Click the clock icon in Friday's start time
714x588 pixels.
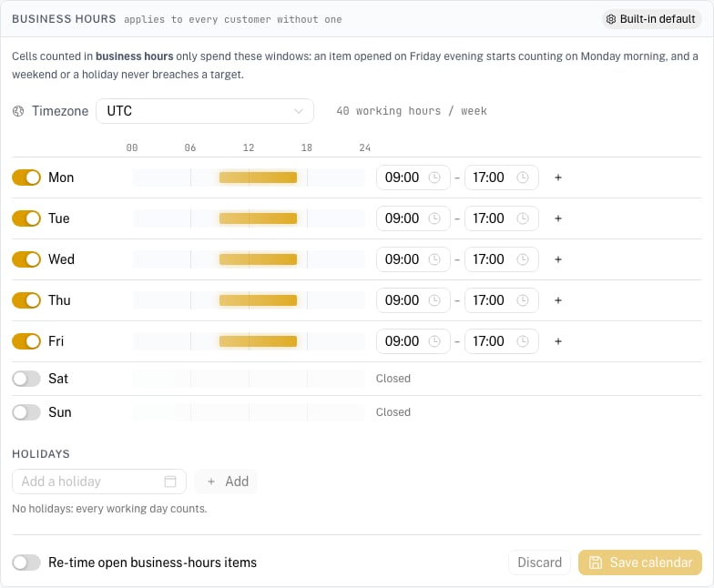coord(434,341)
